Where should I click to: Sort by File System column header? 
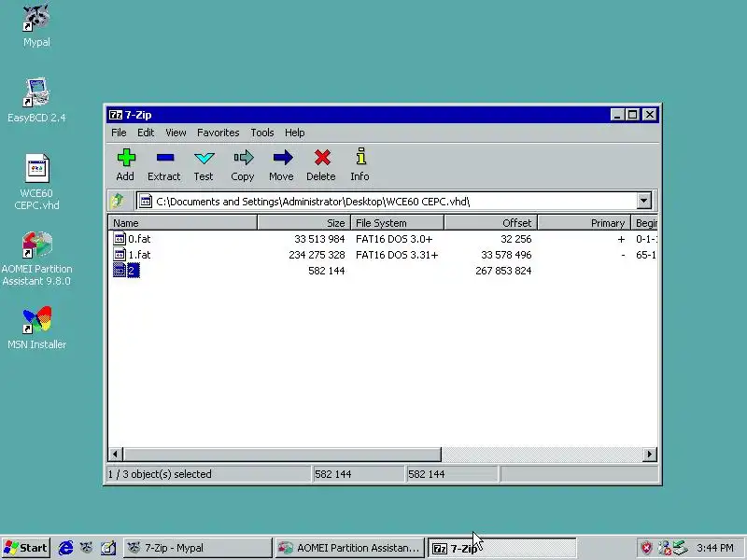tap(398, 223)
